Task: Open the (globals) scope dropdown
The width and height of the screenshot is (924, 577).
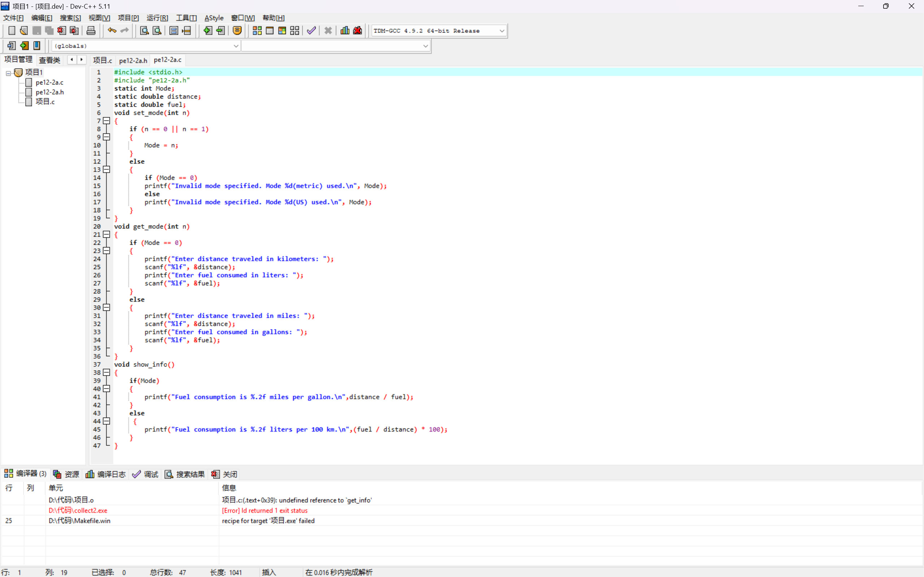Action: click(x=235, y=46)
